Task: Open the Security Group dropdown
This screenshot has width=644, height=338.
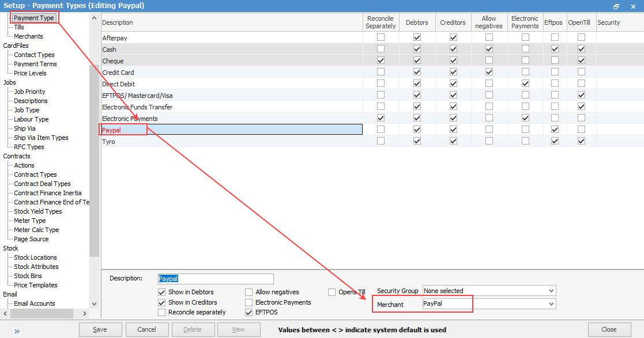Action: 551,291
